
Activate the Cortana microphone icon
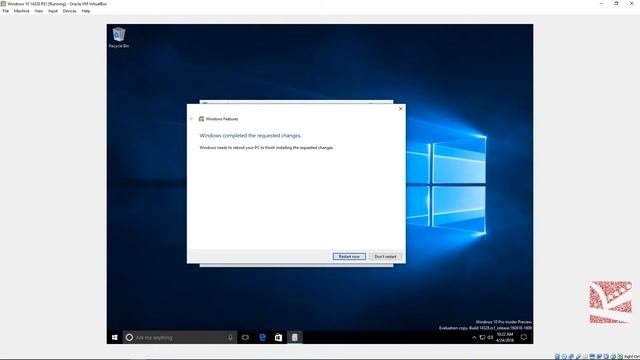230,338
